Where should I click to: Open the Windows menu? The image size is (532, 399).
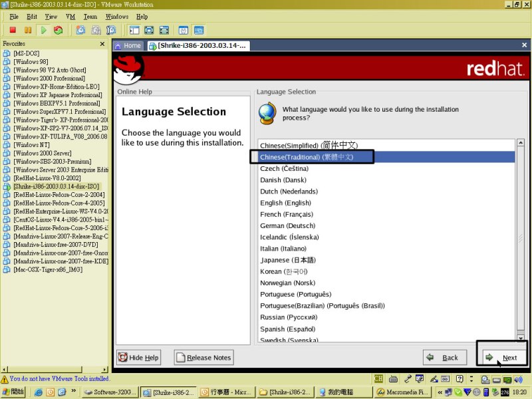[x=117, y=17]
